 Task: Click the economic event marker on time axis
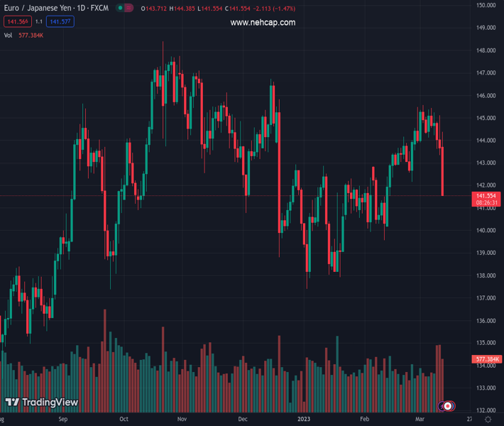(448, 405)
